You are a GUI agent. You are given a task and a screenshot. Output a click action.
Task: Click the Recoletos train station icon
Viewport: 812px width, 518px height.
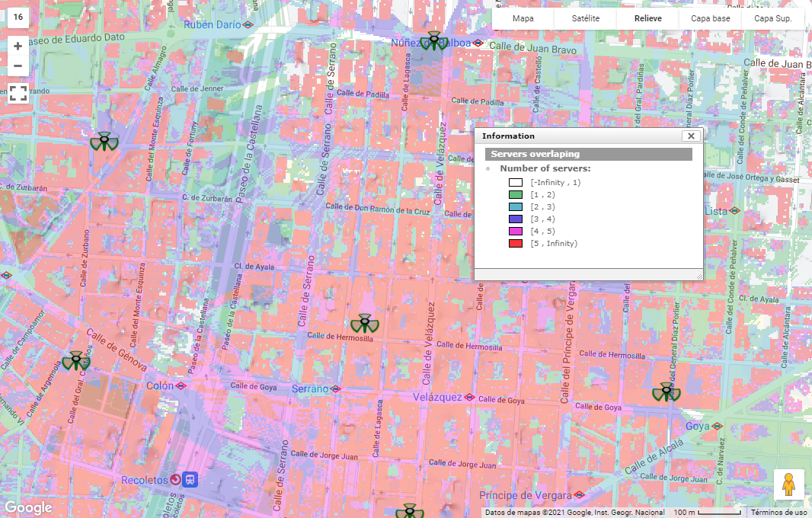pyautogui.click(x=176, y=480)
